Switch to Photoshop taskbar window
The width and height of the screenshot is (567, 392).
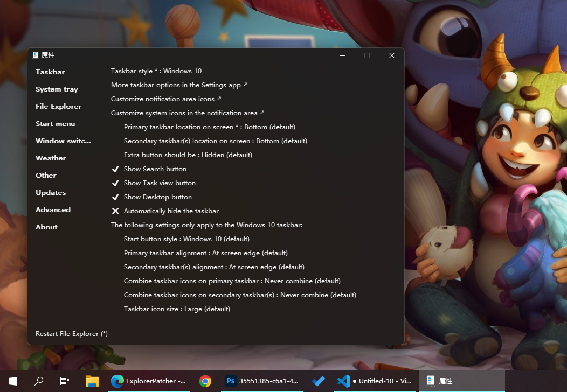point(262,381)
